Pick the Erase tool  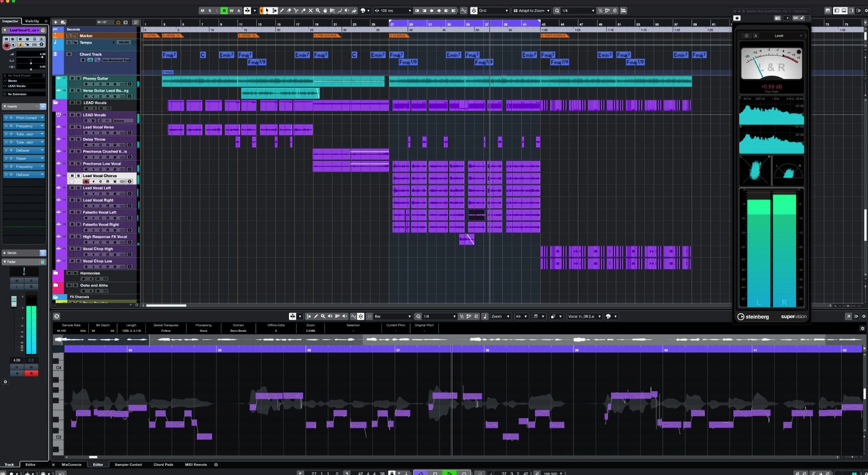coord(288,10)
